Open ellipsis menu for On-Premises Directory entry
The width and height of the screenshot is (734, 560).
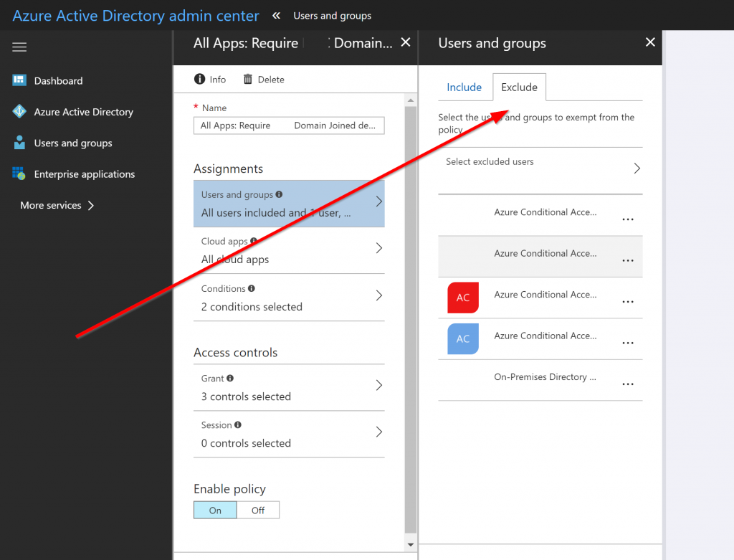pyautogui.click(x=628, y=384)
